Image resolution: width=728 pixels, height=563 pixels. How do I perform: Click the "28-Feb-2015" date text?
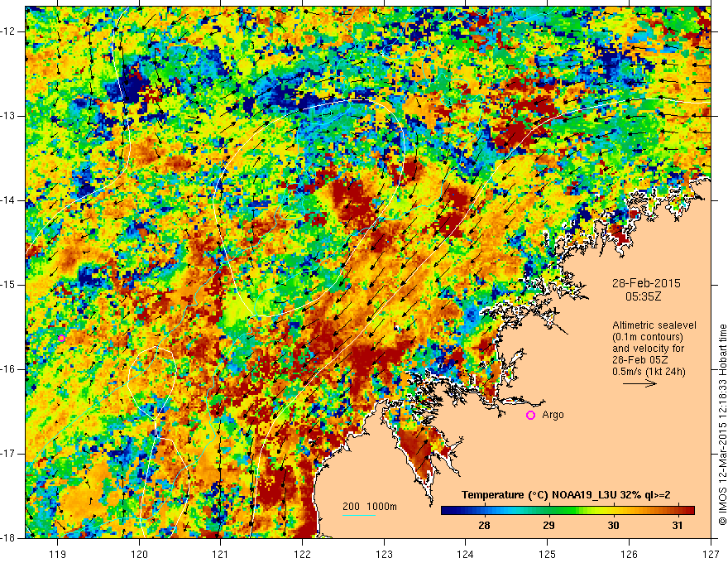[x=646, y=283]
